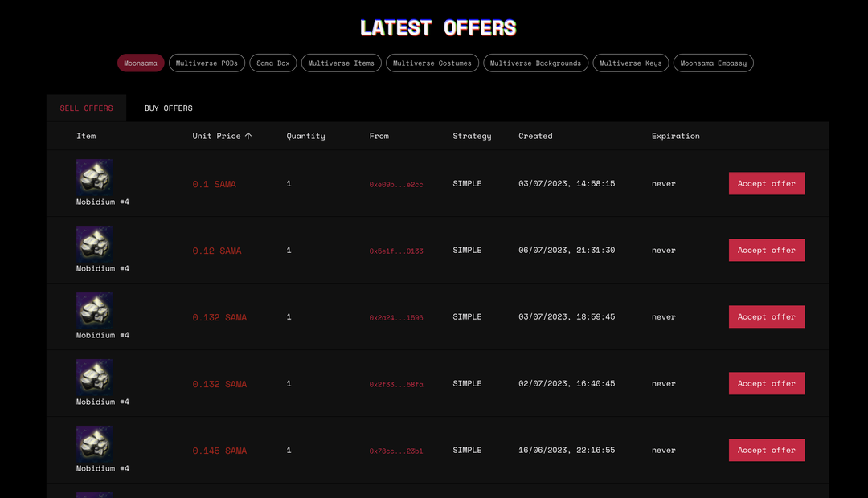
Task: Select the Multiverse Items filter
Action: pos(341,63)
